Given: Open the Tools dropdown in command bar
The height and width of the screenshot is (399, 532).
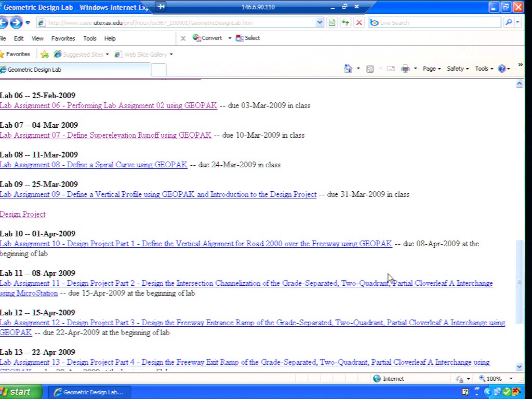Looking at the screenshot, I should 484,69.
